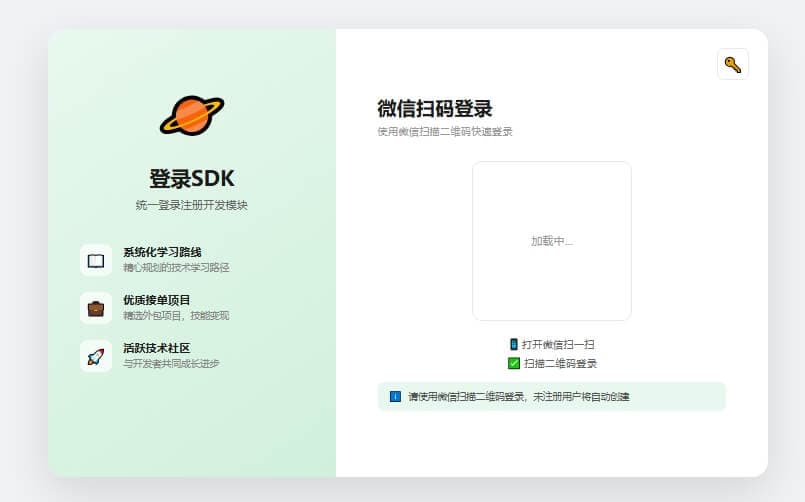The height and width of the screenshot is (502, 805).
Task: Click the rocket icon beside 活跃技术社区
Action: point(96,356)
